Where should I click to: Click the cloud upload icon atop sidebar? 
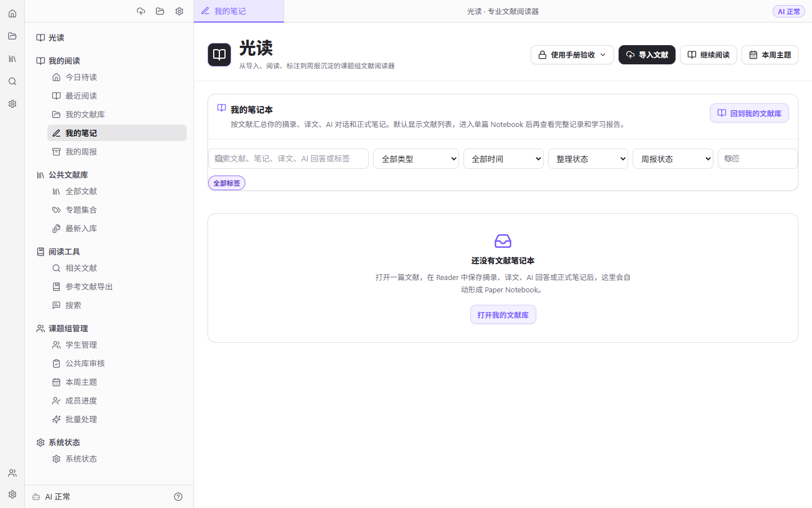click(x=141, y=11)
